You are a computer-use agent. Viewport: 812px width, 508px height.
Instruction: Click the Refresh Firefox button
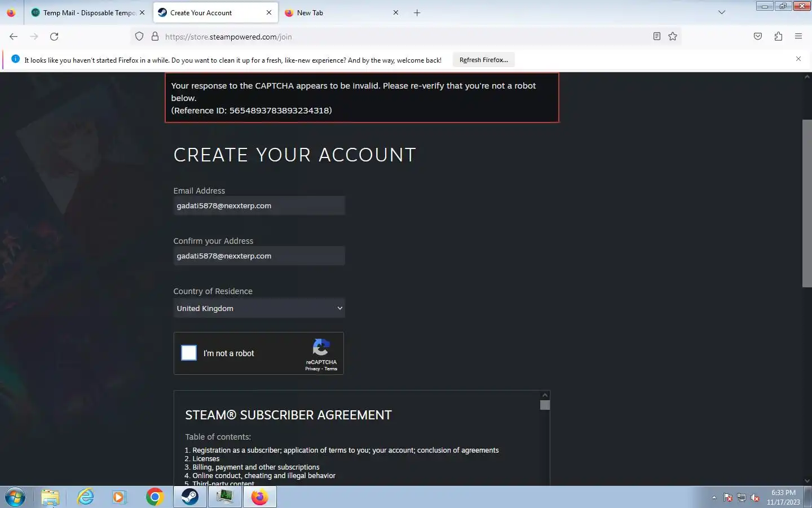point(483,60)
